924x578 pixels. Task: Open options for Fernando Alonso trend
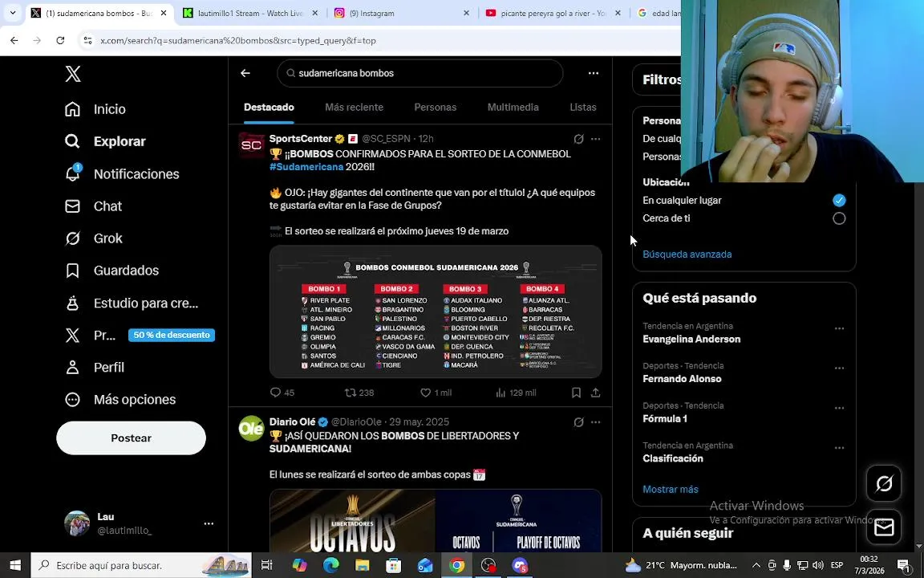pyautogui.click(x=839, y=368)
